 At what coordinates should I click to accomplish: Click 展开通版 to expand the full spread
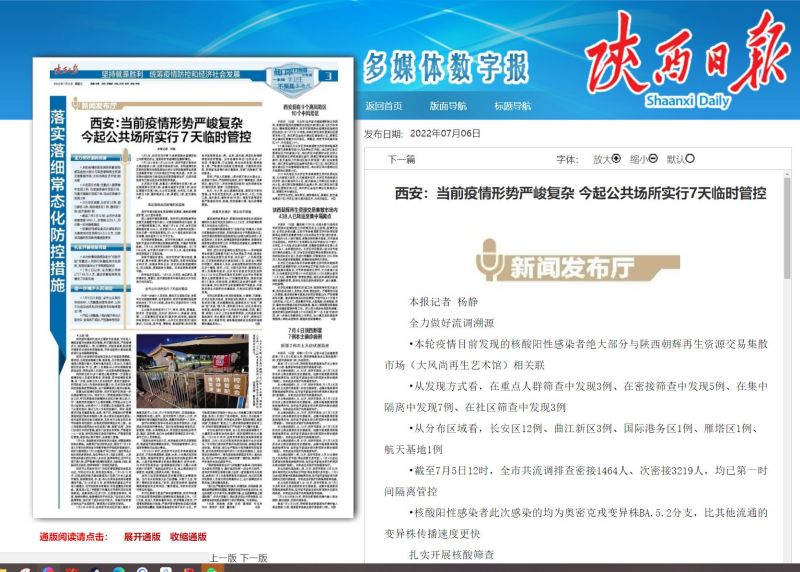pos(142,537)
